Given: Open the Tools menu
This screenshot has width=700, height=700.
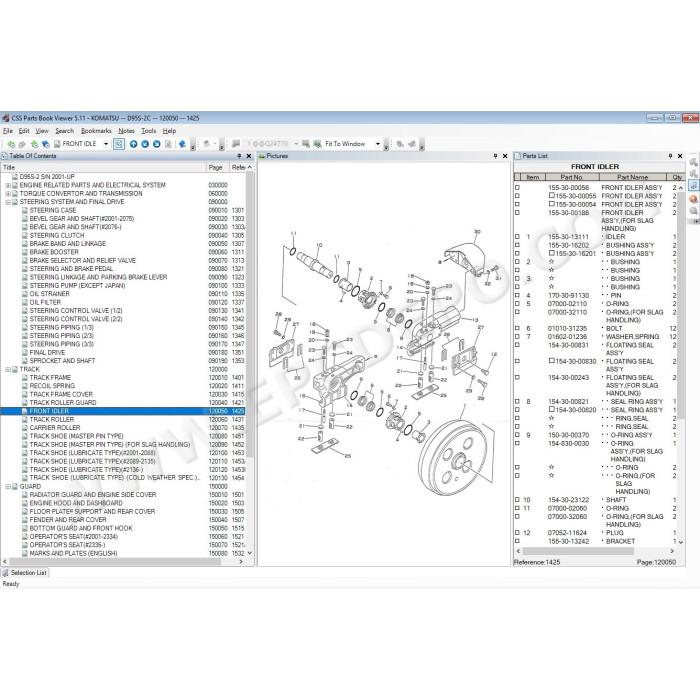Looking at the screenshot, I should (x=149, y=131).
